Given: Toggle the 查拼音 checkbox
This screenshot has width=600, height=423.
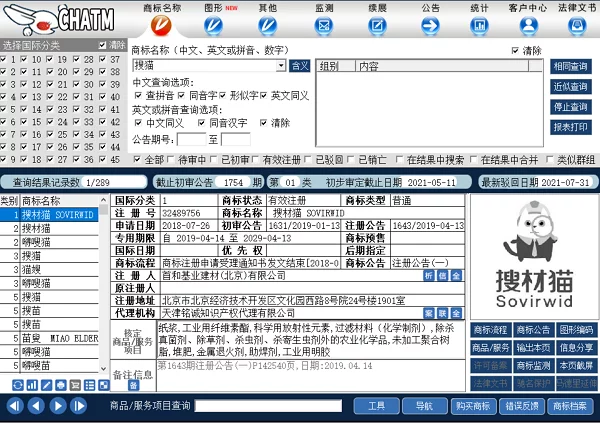Looking at the screenshot, I should [x=139, y=95].
